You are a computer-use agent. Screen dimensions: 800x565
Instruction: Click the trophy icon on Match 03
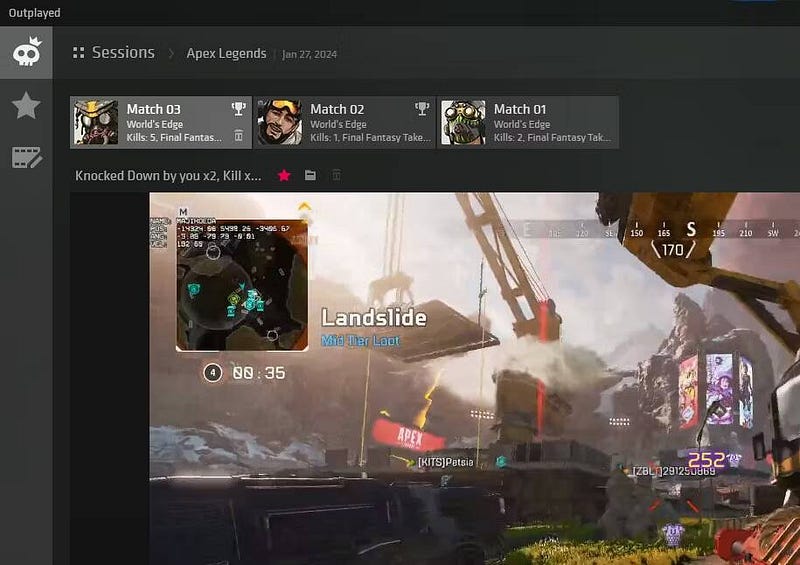[x=239, y=108]
